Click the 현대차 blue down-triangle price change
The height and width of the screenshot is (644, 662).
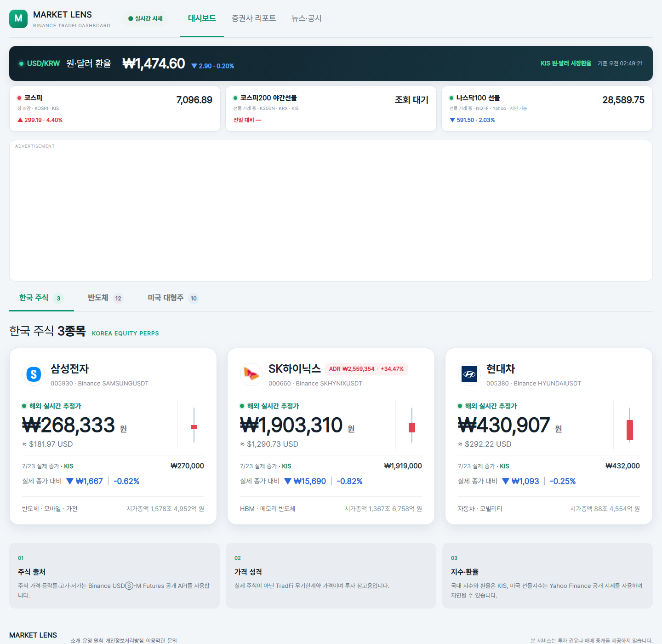coord(520,481)
